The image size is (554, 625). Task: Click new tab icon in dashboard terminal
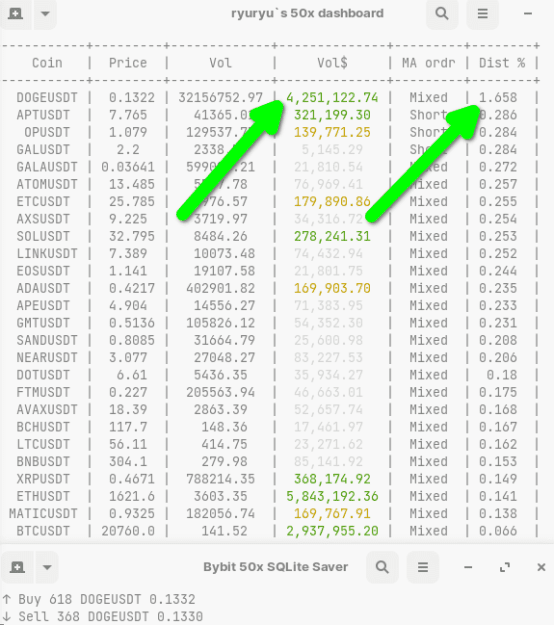[15, 14]
